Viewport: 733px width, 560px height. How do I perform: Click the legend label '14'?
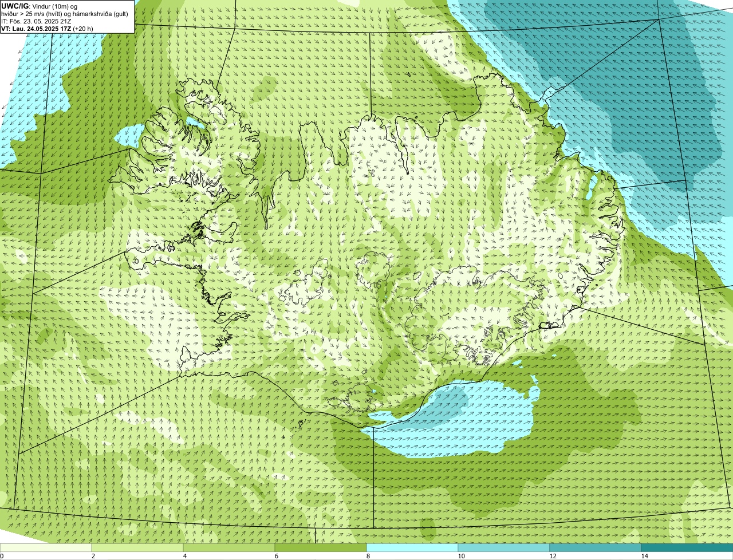click(644, 556)
